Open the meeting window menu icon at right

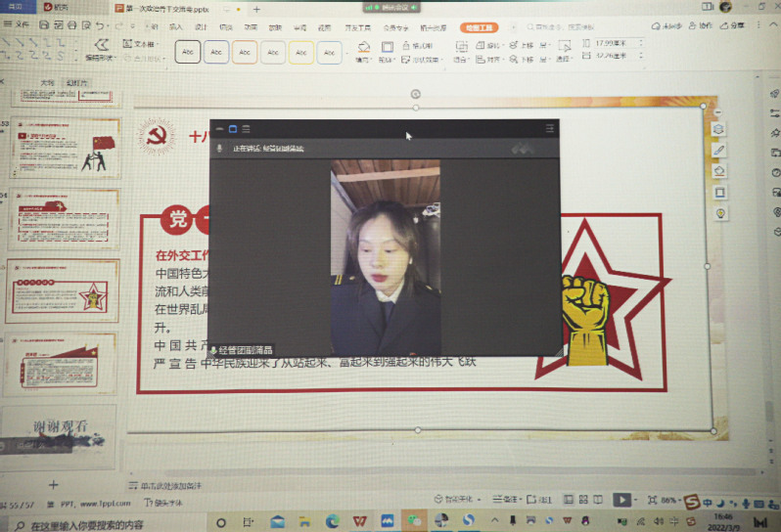[549, 129]
